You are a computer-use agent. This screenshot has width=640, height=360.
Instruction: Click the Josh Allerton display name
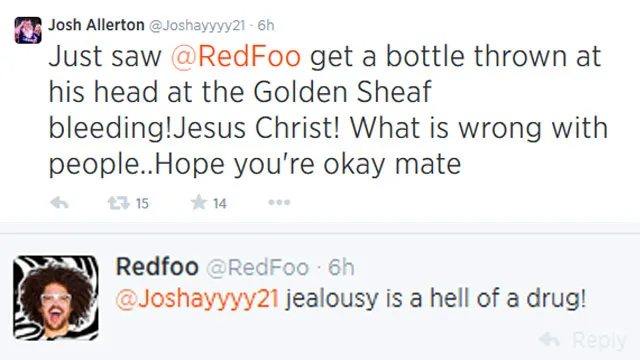pos(96,25)
